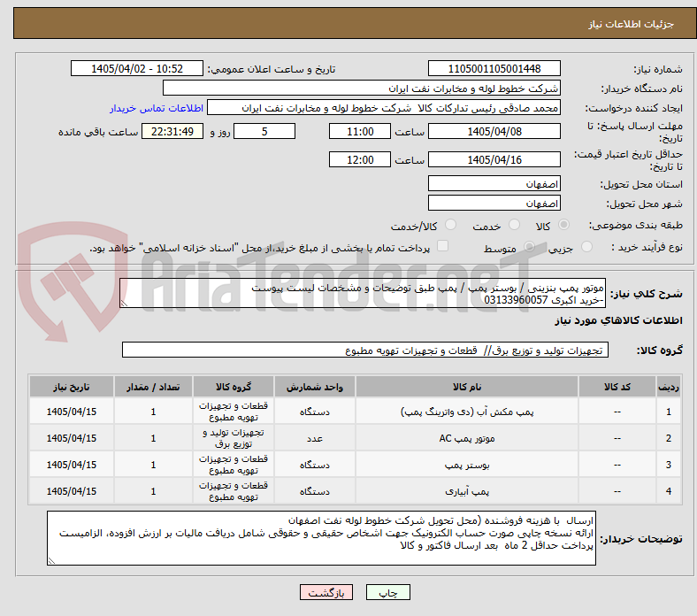Click the price validity date 1405/04/16
This screenshot has width=697, height=616.
pos(494,159)
